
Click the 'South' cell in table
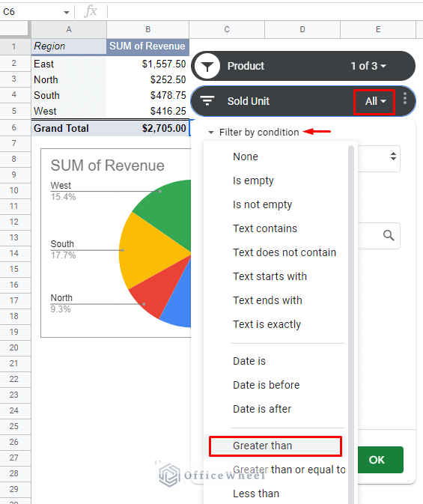coord(69,95)
